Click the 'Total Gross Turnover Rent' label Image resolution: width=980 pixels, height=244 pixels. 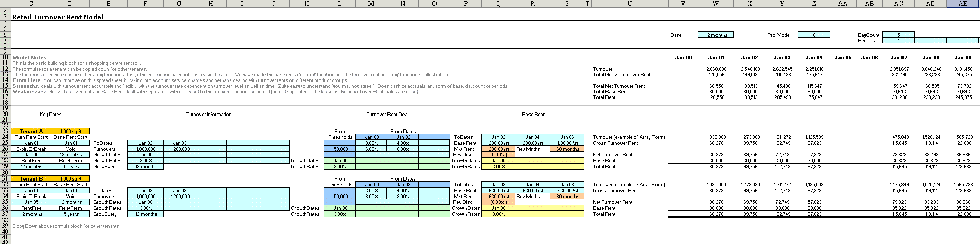pos(621,74)
